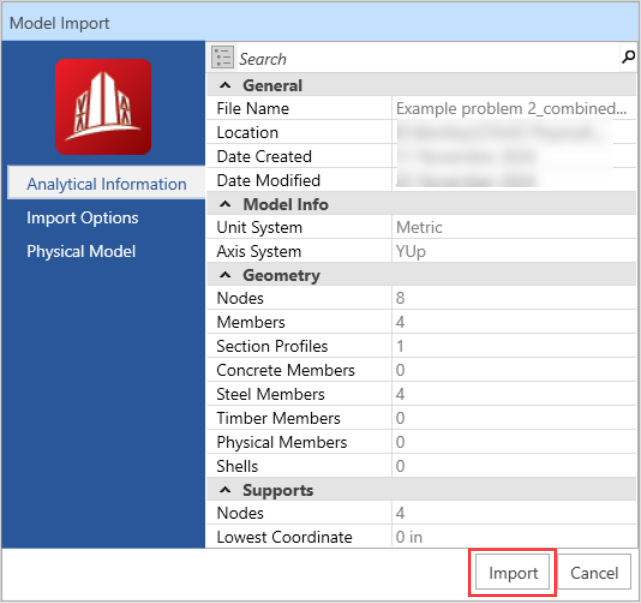
Task: Click the Import button
Action: click(x=513, y=572)
